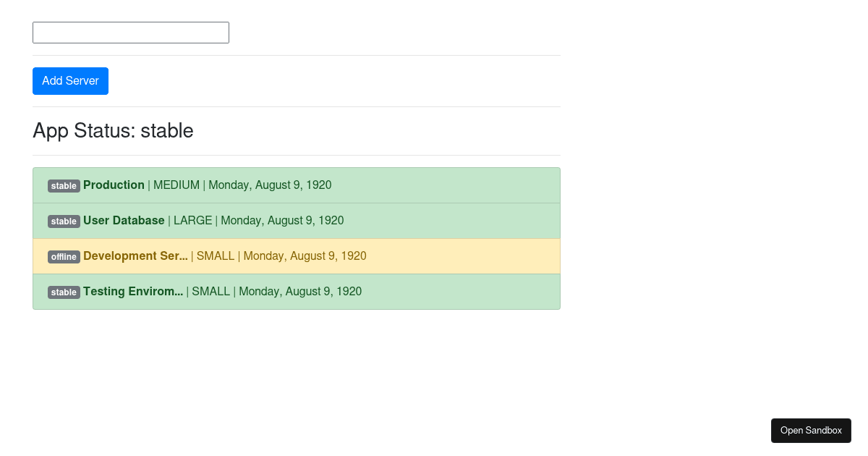The height and width of the screenshot is (456, 868).
Task: Select the User Database server name
Action: (124, 221)
